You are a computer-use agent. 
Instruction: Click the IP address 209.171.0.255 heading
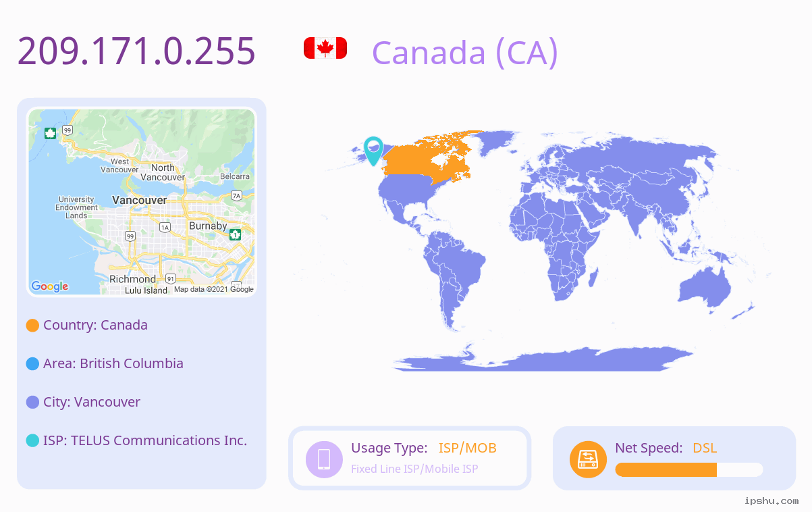[x=136, y=51]
